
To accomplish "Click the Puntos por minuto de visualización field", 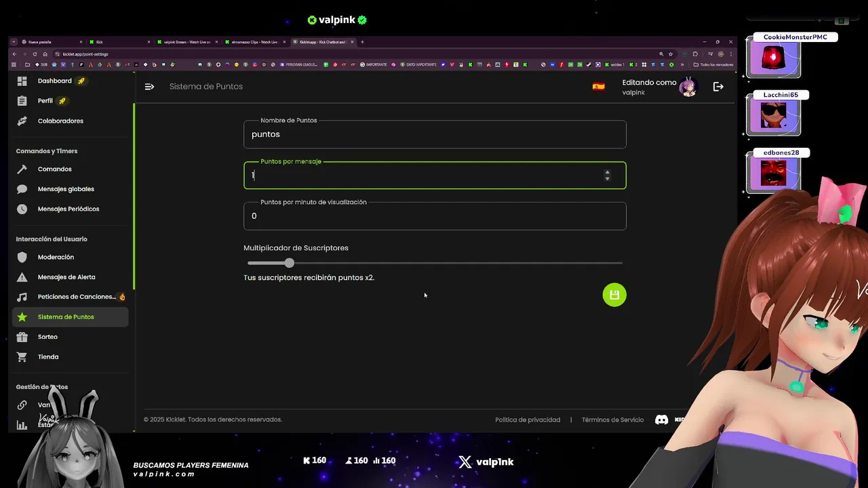I will point(435,216).
